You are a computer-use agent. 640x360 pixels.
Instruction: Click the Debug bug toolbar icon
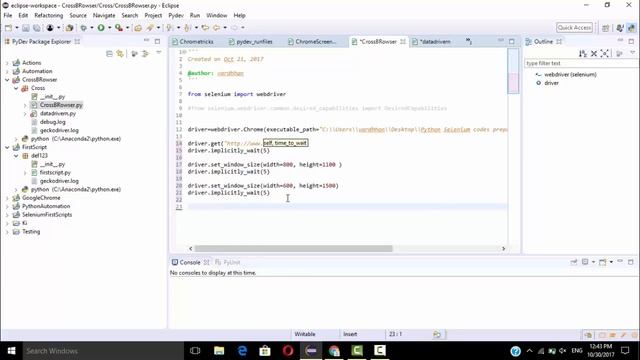click(83, 28)
